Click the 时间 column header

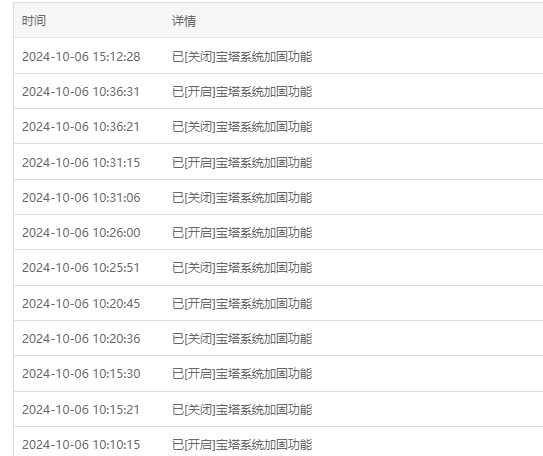point(34,21)
